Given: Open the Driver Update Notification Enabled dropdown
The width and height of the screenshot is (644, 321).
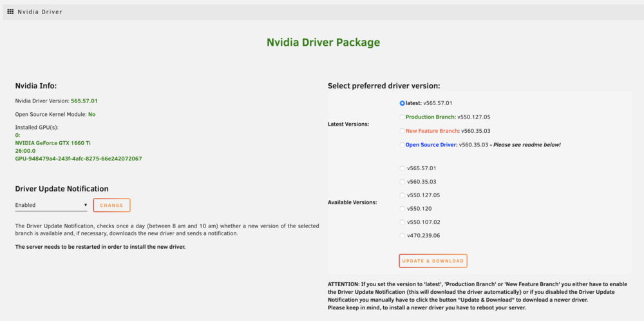Looking at the screenshot, I should [x=52, y=205].
